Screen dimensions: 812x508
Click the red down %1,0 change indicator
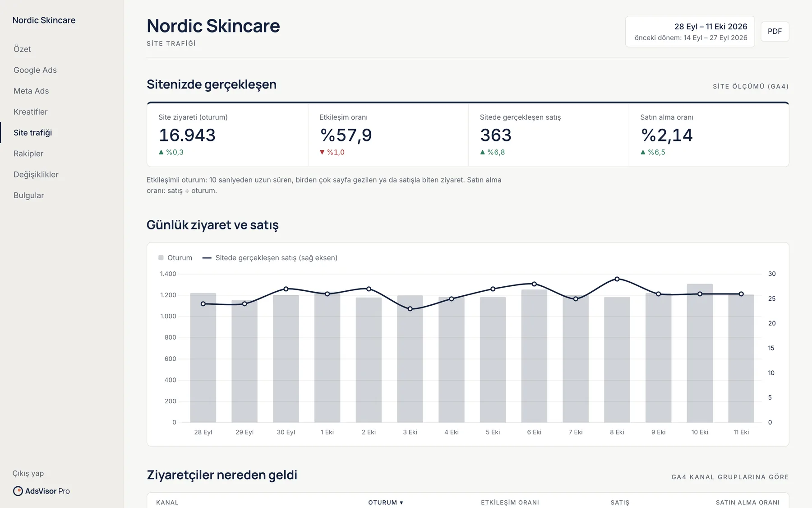coord(332,152)
